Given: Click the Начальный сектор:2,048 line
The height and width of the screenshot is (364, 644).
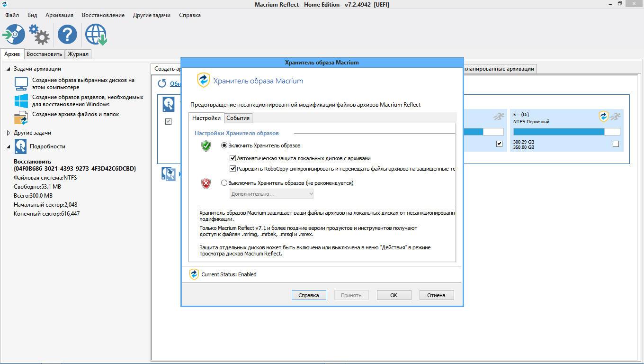Looking at the screenshot, I should (45, 205).
